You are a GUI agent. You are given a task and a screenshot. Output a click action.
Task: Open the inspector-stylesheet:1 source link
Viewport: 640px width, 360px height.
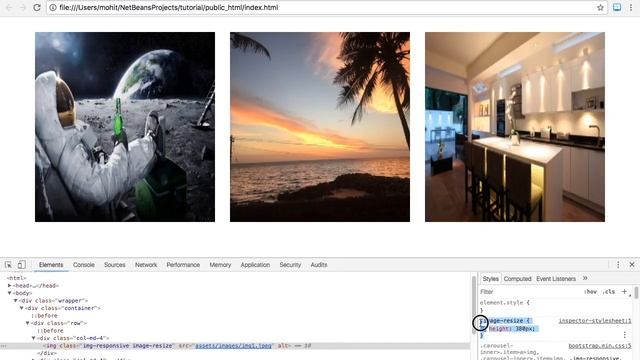click(x=595, y=321)
